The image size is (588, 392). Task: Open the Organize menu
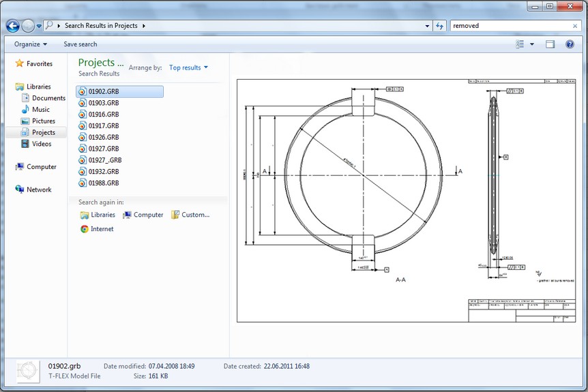[x=31, y=44]
